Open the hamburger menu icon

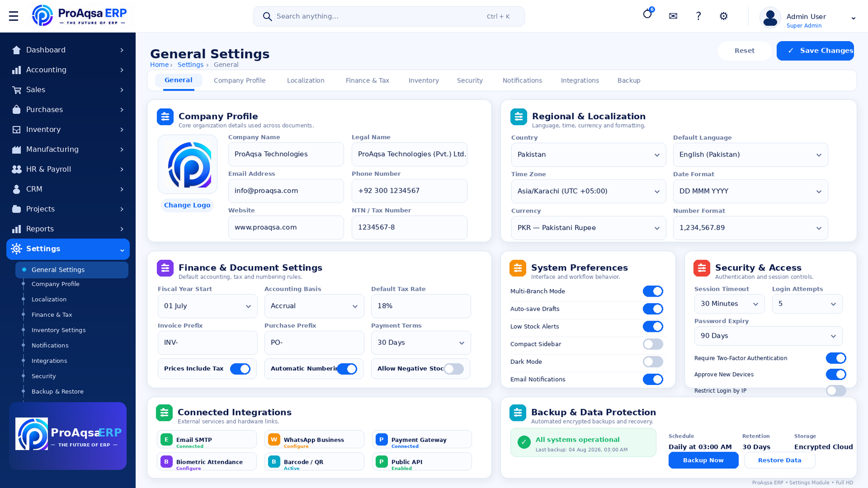point(14,16)
